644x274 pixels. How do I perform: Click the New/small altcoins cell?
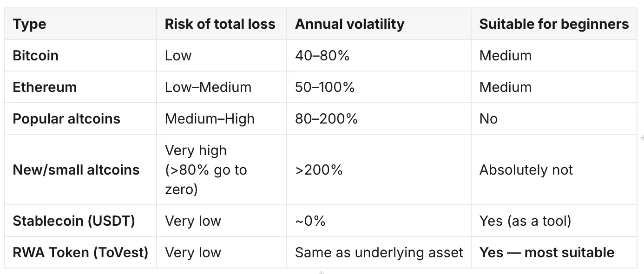(x=80, y=170)
